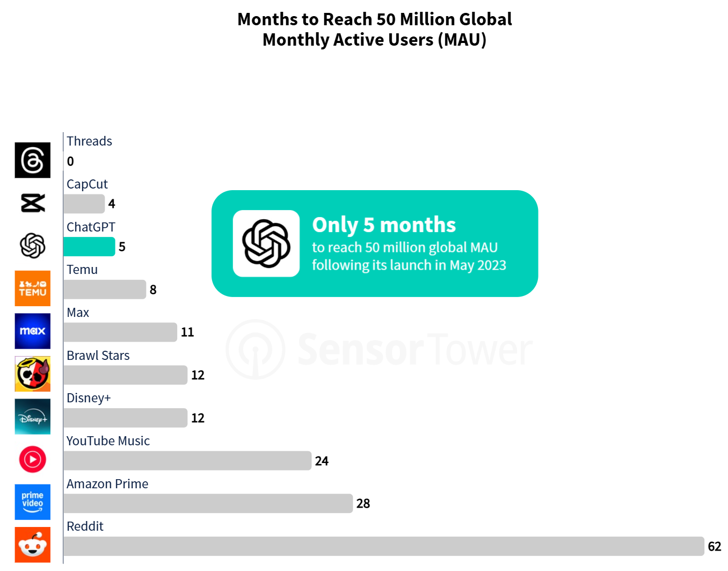Click the large ChatGPT logo in callout
Image resolution: width=728 pixels, height=571 pixels.
[x=266, y=243]
